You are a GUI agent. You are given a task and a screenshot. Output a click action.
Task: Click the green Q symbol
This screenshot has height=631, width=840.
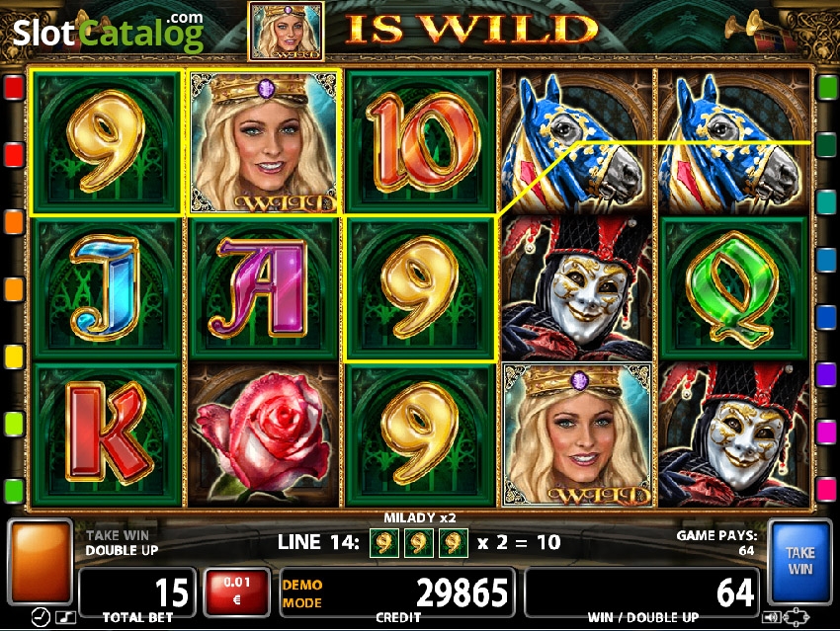click(x=733, y=288)
